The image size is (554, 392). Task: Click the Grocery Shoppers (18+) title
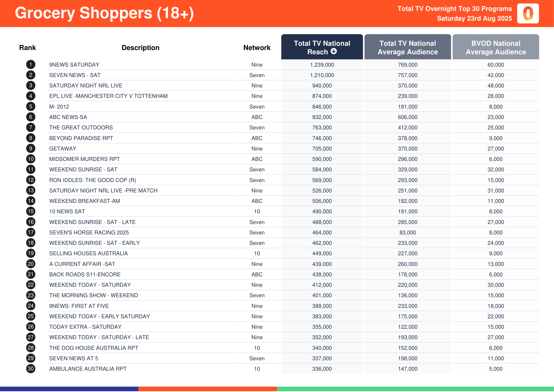pos(104,13)
